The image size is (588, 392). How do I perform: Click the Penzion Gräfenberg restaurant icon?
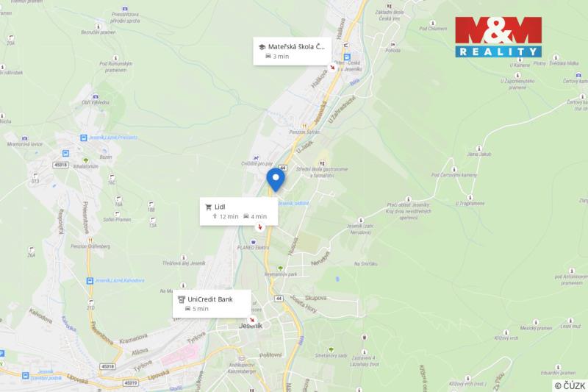[x=90, y=240]
